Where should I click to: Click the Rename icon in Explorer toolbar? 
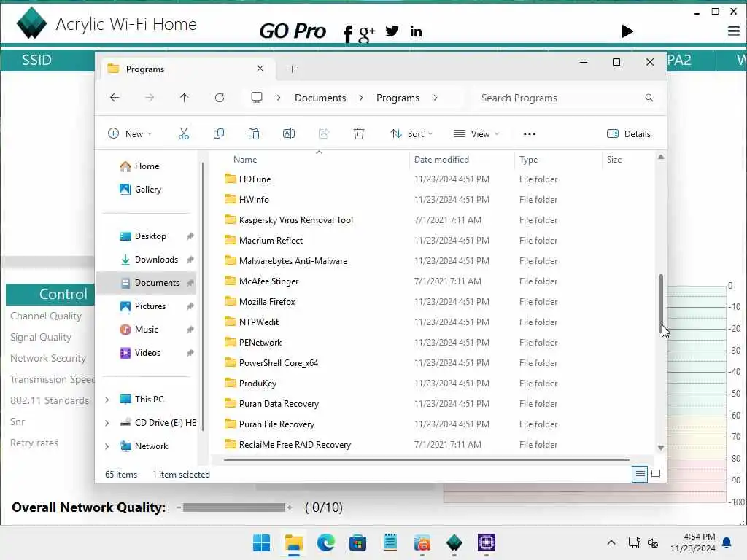pyautogui.click(x=289, y=134)
